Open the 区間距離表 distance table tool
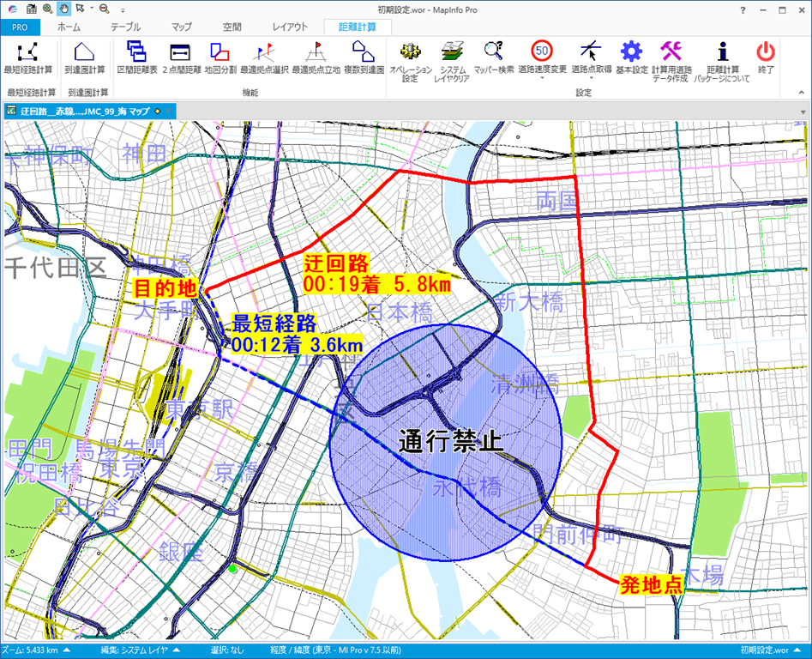 (x=136, y=51)
